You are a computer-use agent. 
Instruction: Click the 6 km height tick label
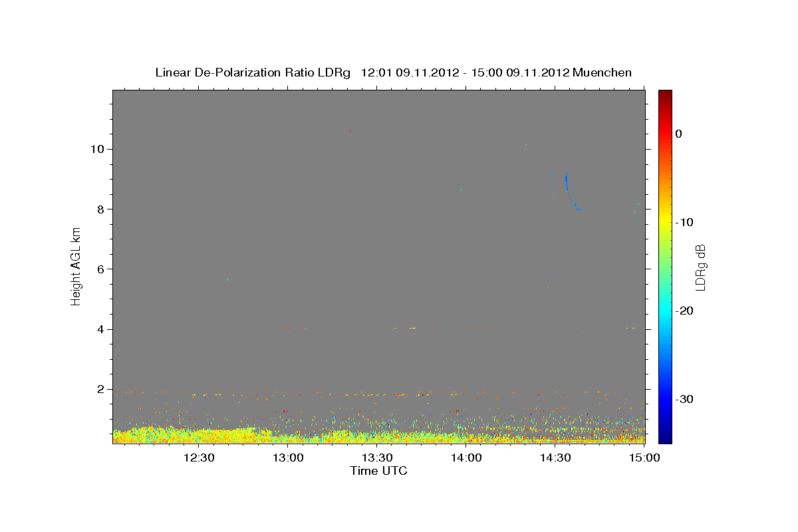click(100, 269)
